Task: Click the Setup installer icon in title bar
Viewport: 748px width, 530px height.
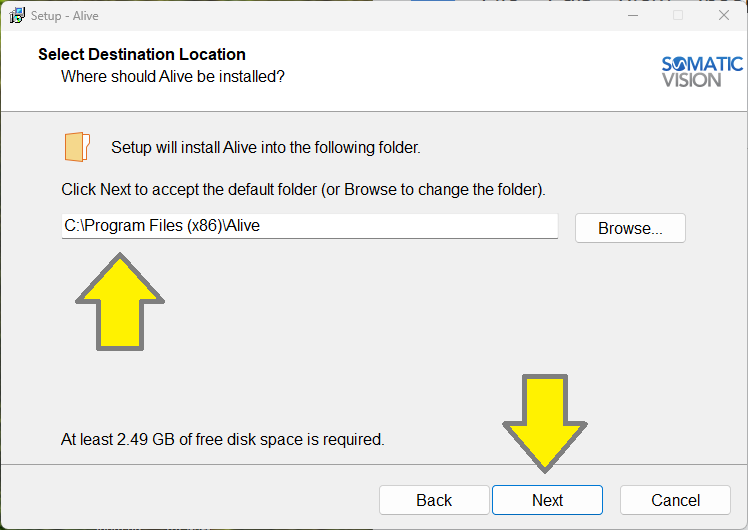Action: tap(17, 16)
